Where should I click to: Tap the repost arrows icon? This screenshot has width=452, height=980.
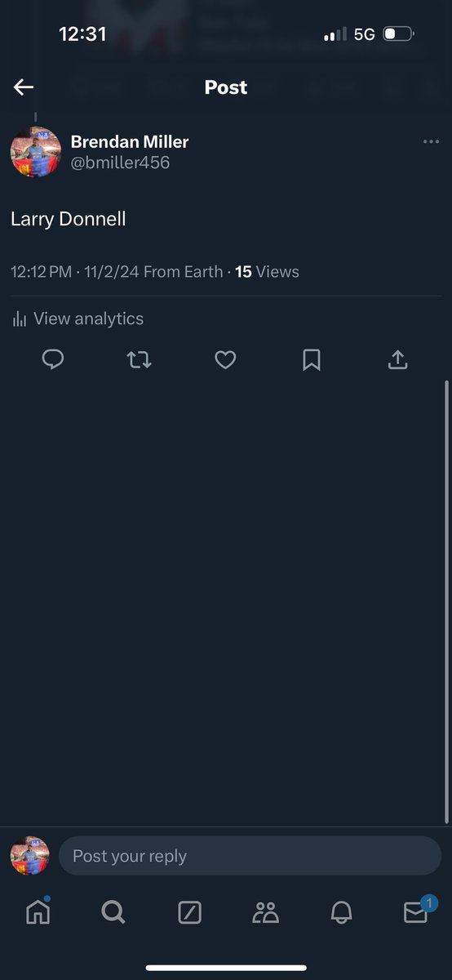coord(140,359)
